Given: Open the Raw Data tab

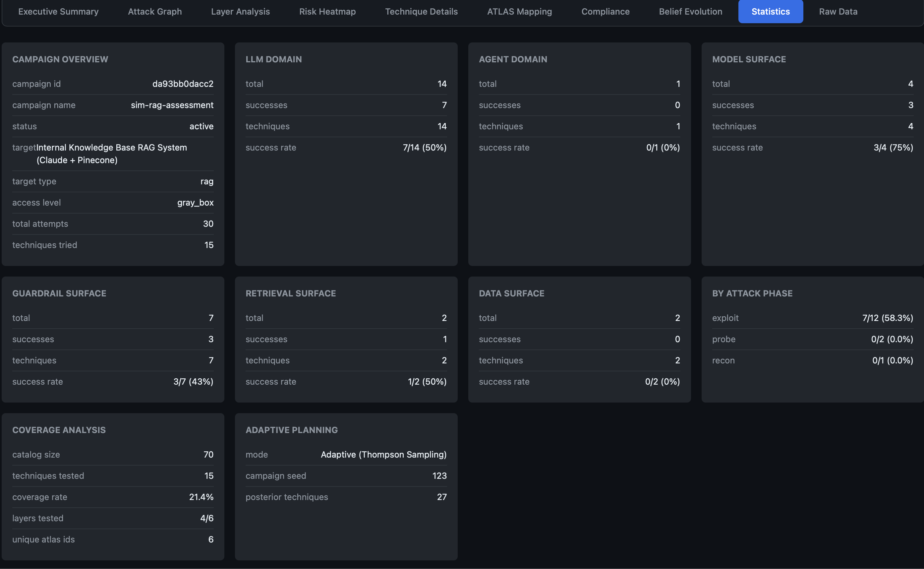Looking at the screenshot, I should point(838,12).
